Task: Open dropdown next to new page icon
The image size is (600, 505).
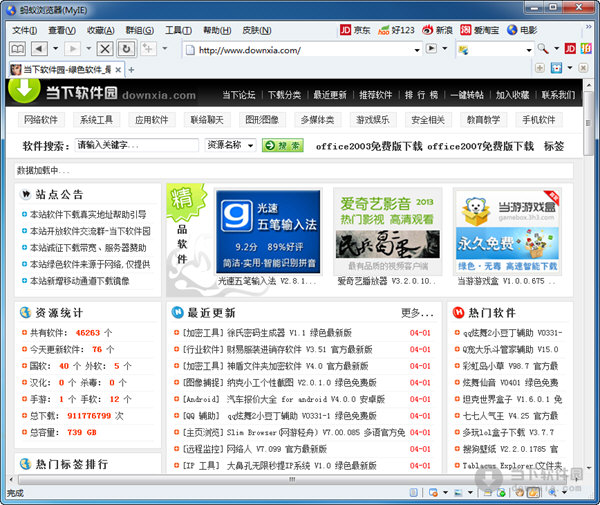Action: [x=165, y=49]
